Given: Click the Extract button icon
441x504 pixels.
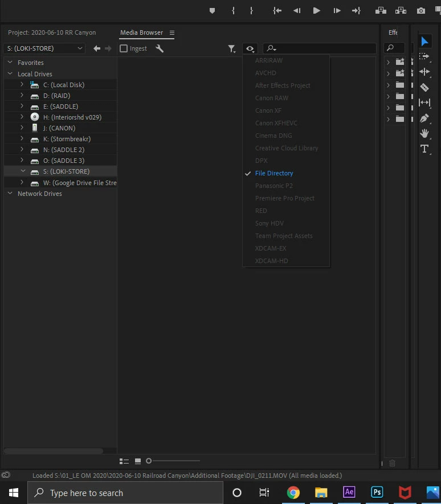Looking at the screenshot, I should [401, 11].
